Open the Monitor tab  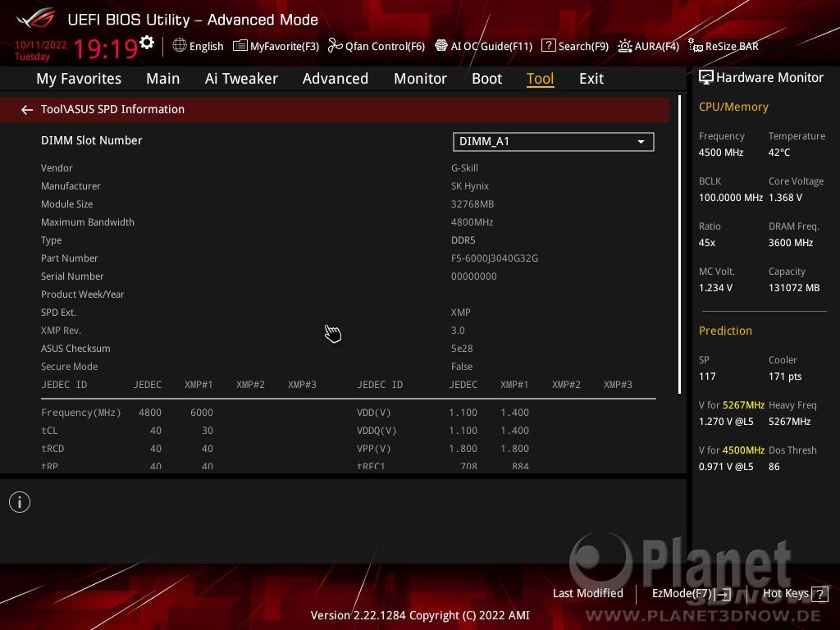(x=420, y=79)
